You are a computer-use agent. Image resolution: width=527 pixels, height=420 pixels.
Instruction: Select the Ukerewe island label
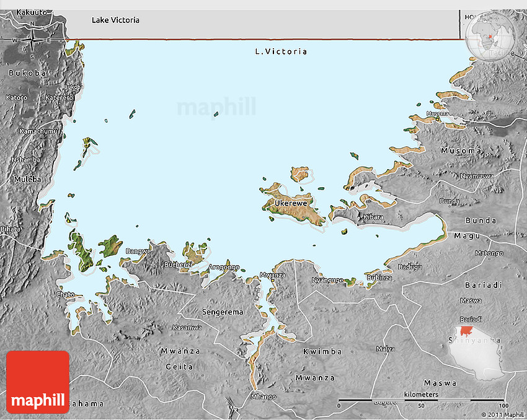click(x=291, y=203)
